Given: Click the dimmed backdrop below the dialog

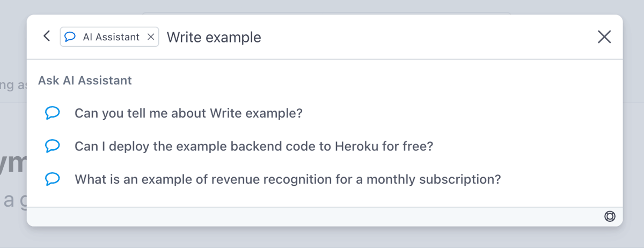Looking at the screenshot, I should point(322,237).
